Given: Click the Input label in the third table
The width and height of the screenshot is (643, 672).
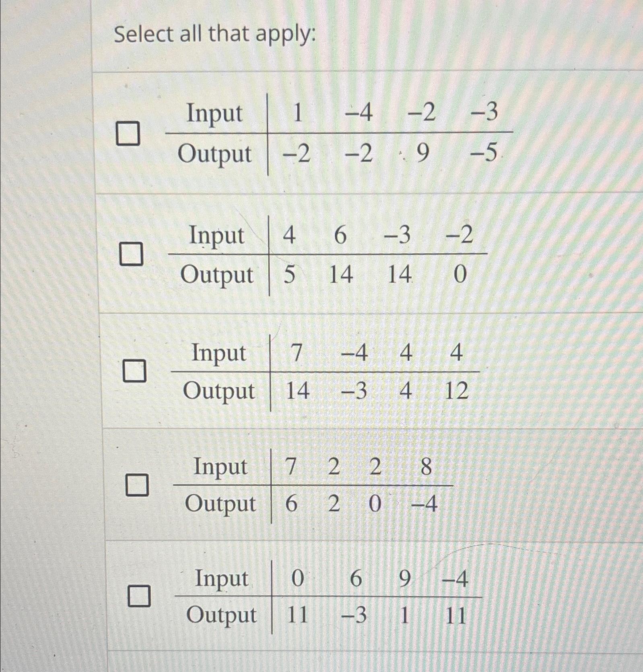Looking at the screenshot, I should pyautogui.click(x=219, y=354).
